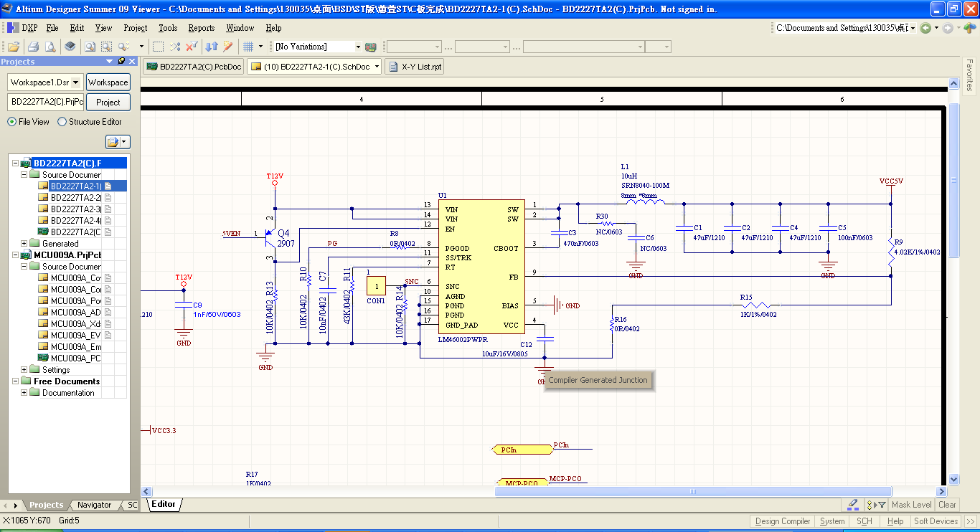Click the System status bar button
The width and height of the screenshot is (980, 532).
(x=832, y=521)
